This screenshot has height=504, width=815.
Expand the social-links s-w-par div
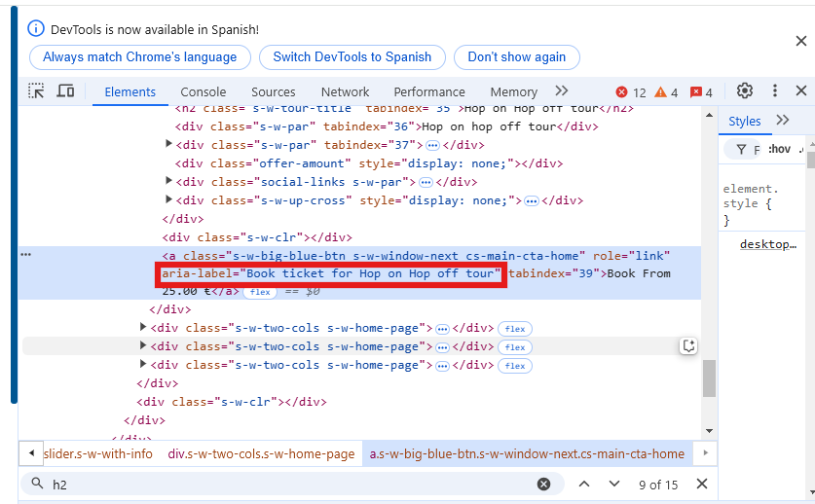pyautogui.click(x=168, y=181)
